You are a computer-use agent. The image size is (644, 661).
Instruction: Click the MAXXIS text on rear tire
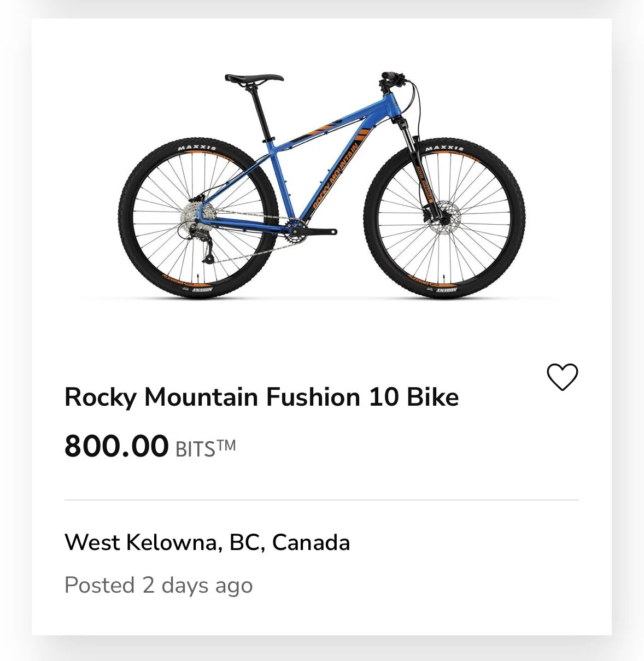[197, 148]
